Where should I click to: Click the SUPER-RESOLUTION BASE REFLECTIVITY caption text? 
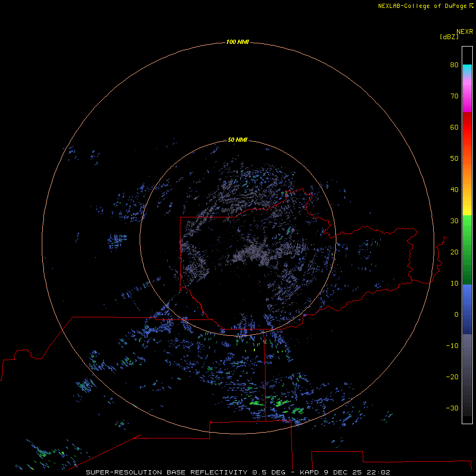(167, 472)
